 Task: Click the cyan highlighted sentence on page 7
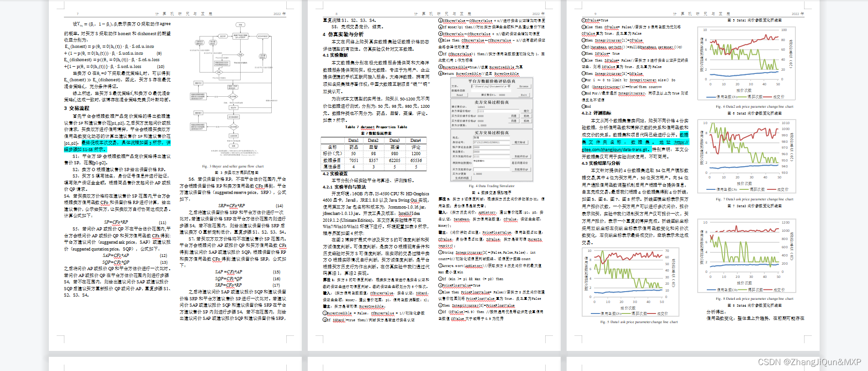coord(117,146)
